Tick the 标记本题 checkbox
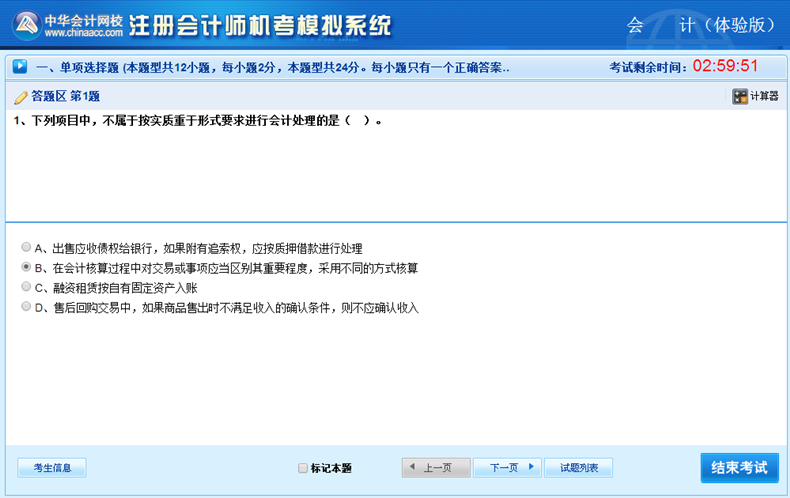This screenshot has height=498, width=790. 303,468
